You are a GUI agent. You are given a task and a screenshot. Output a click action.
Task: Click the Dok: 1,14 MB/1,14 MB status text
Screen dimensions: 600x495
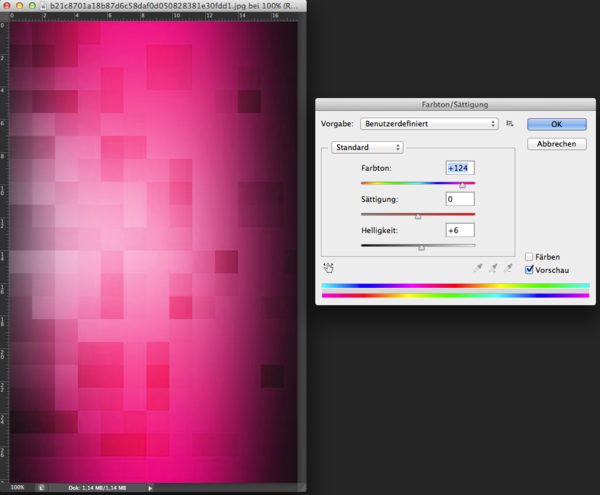[x=97, y=488]
